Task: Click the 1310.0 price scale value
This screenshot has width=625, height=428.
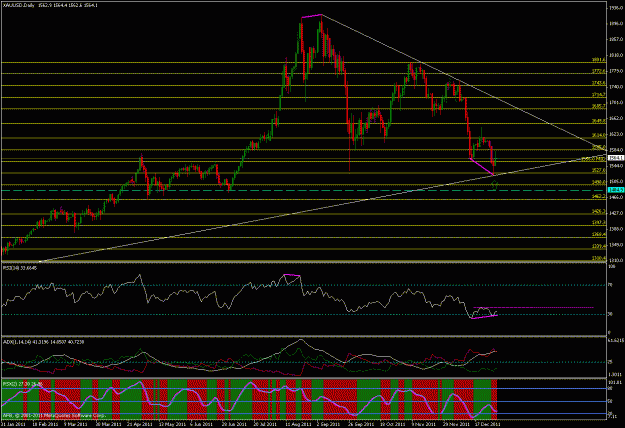Action: (x=615, y=260)
